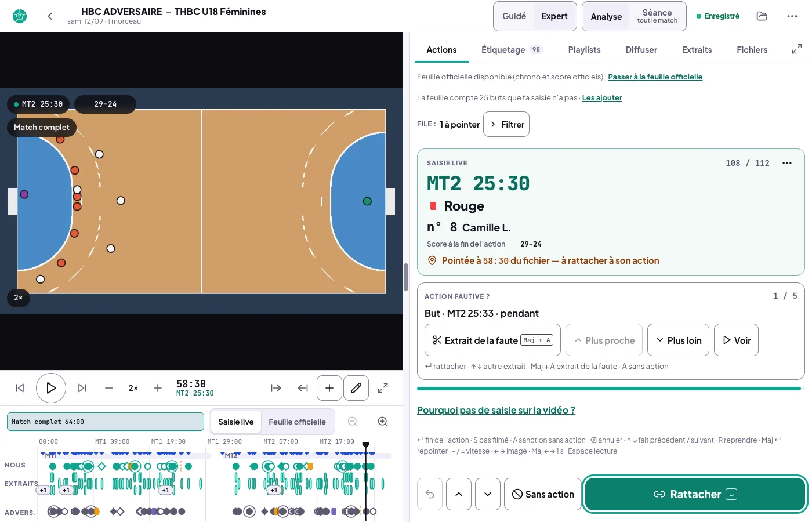The image size is (812, 522).
Task: Click the back arrow next to match title
Action: pyautogui.click(x=50, y=16)
